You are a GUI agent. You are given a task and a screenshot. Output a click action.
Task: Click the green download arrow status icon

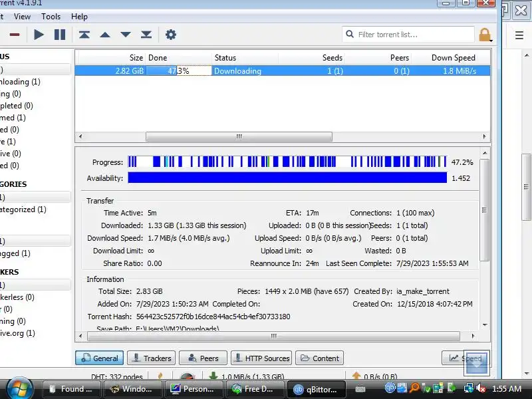coord(213,376)
